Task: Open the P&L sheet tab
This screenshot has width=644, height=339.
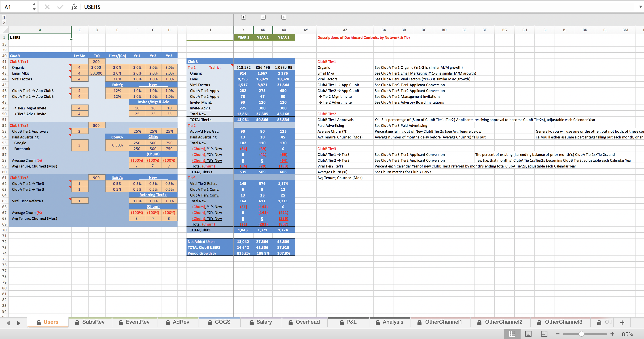Action: click(x=348, y=322)
